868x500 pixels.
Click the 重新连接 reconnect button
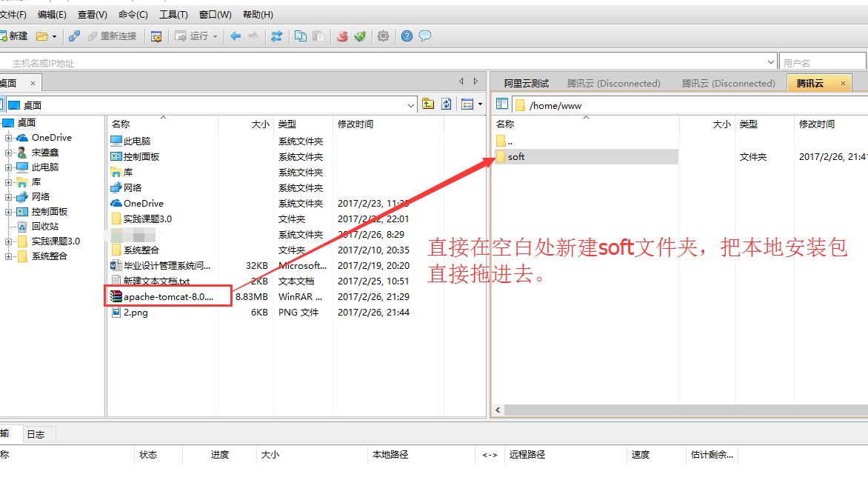113,36
